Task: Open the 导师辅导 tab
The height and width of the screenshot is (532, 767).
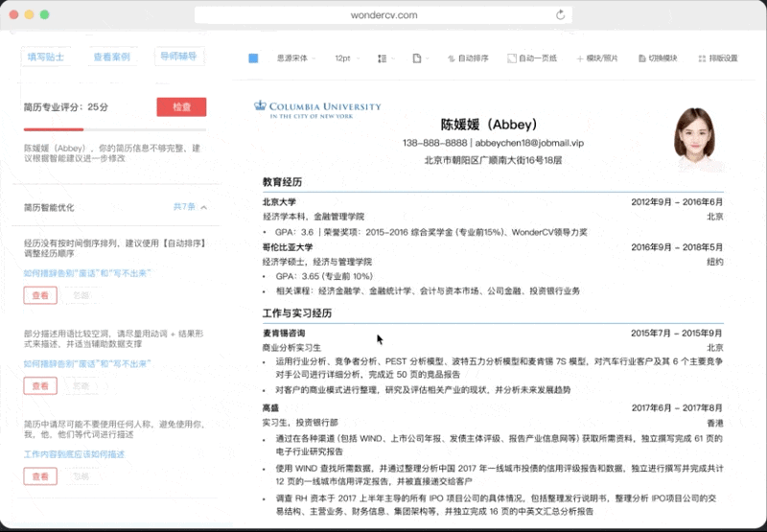Action: click(178, 57)
